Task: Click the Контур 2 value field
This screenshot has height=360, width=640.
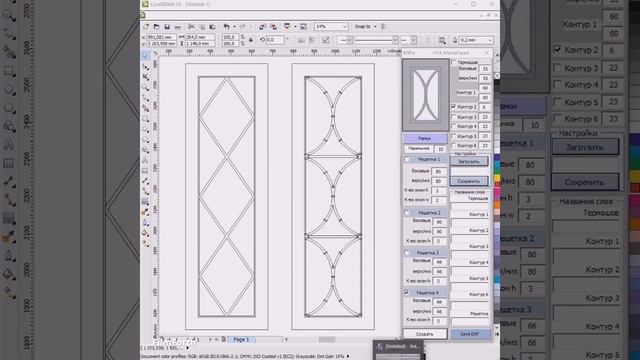Action: click(x=484, y=107)
